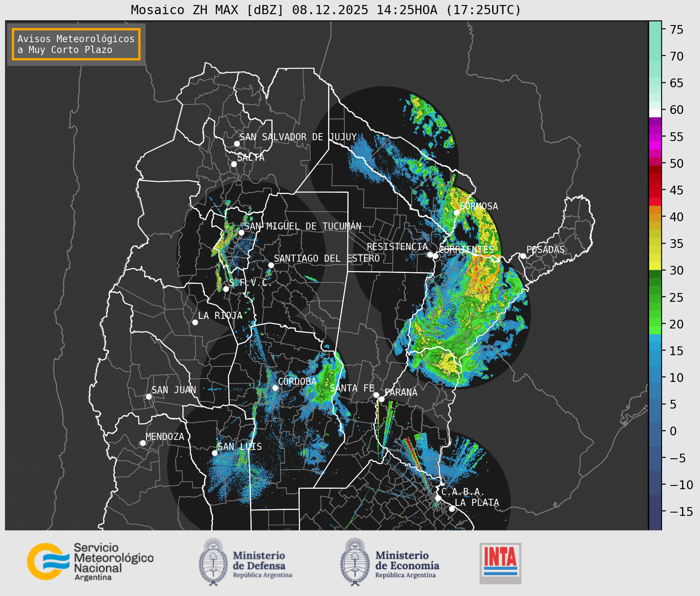The image size is (700, 596).
Task: Click the SAN SALVADOR DE JUJUY label
Action: [x=298, y=137]
